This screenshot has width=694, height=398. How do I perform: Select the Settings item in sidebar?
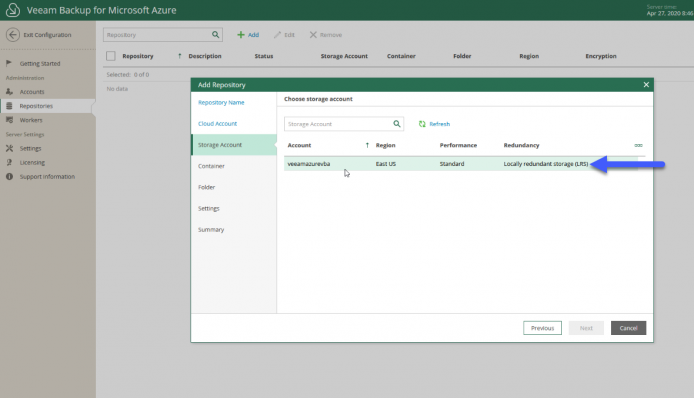tap(30, 148)
